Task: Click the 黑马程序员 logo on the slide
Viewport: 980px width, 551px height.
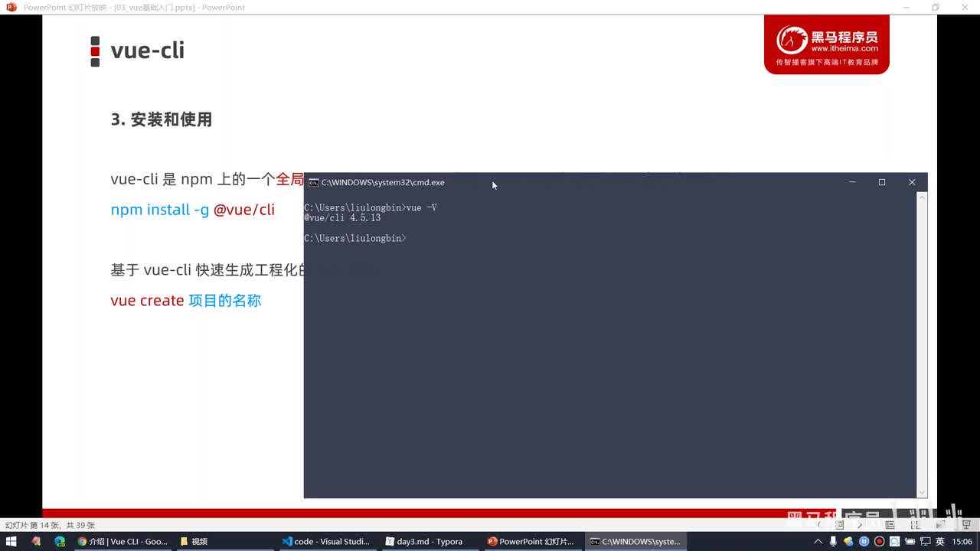Action: pyautogui.click(x=827, y=45)
